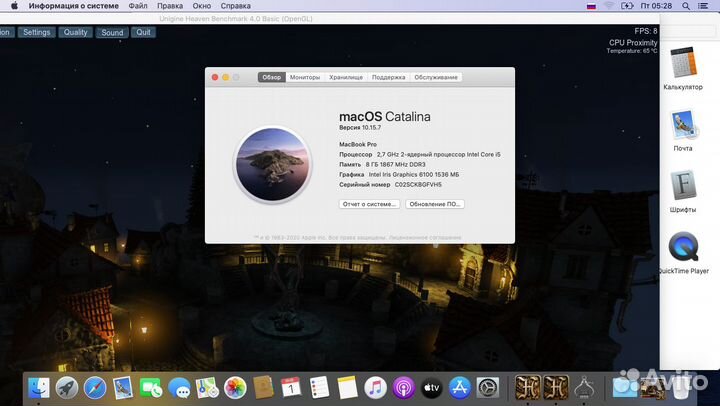Open the Apple TV app in the Dock
The image size is (720, 406).
(x=432, y=388)
